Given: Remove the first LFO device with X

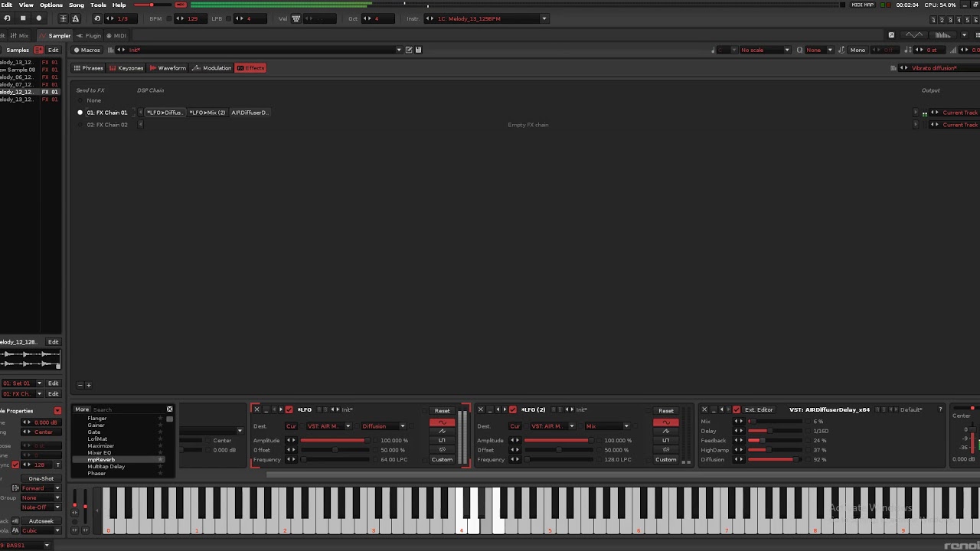Looking at the screenshot, I should coord(256,409).
